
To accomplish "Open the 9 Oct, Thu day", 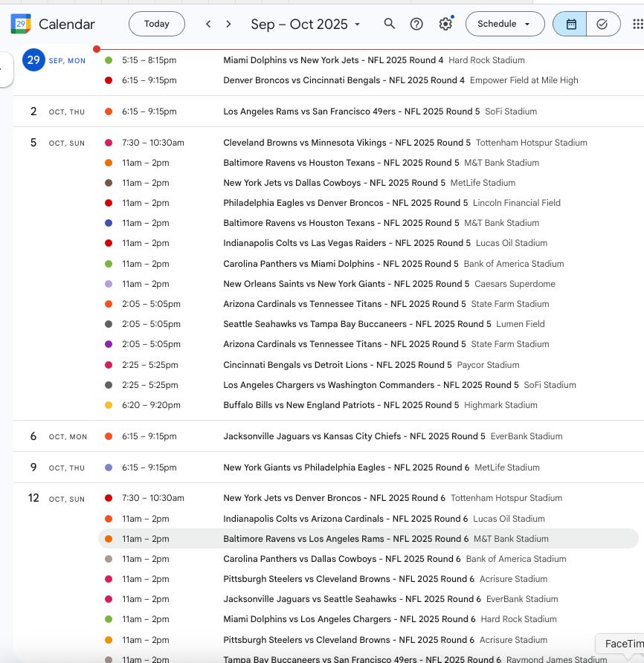I will point(33,468).
